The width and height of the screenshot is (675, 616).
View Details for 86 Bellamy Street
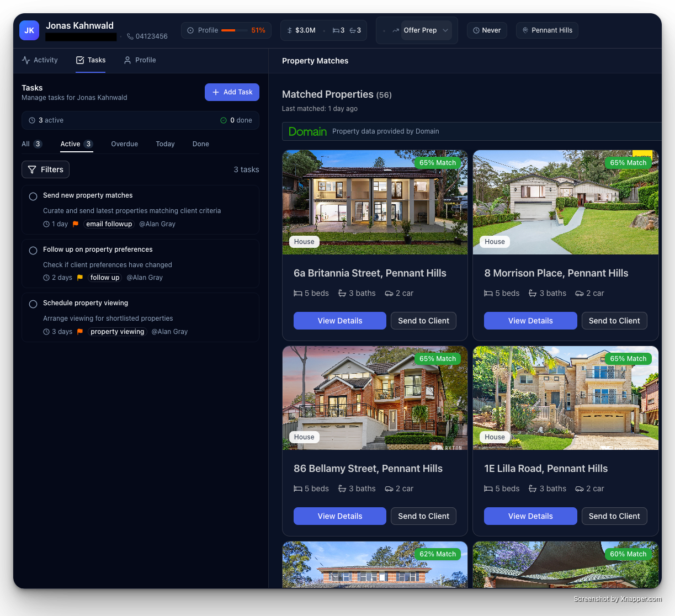tap(339, 516)
